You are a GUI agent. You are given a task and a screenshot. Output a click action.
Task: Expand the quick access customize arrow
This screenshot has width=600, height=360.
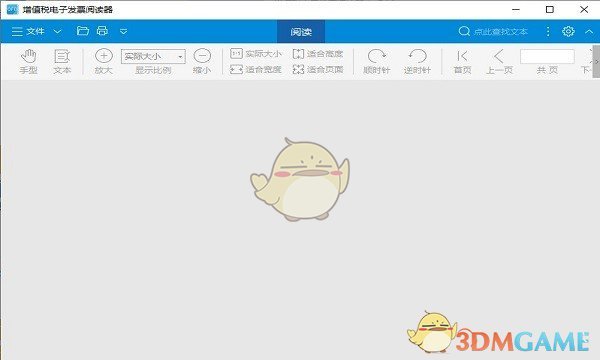tap(124, 31)
